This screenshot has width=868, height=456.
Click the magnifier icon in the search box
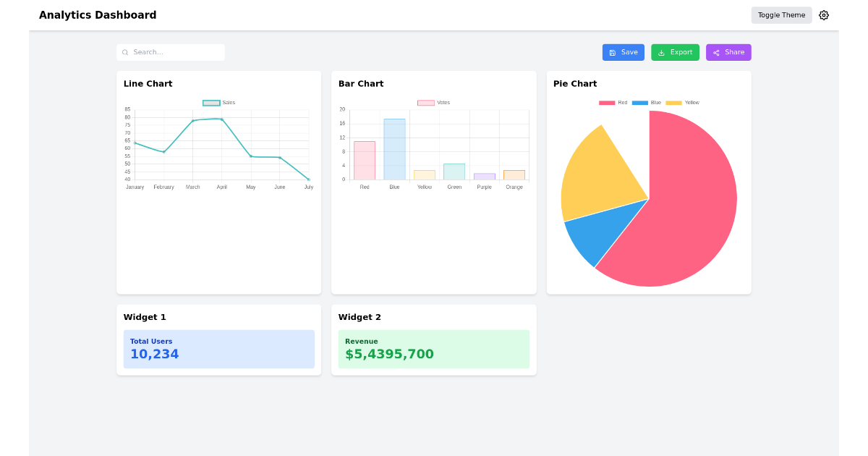click(124, 52)
